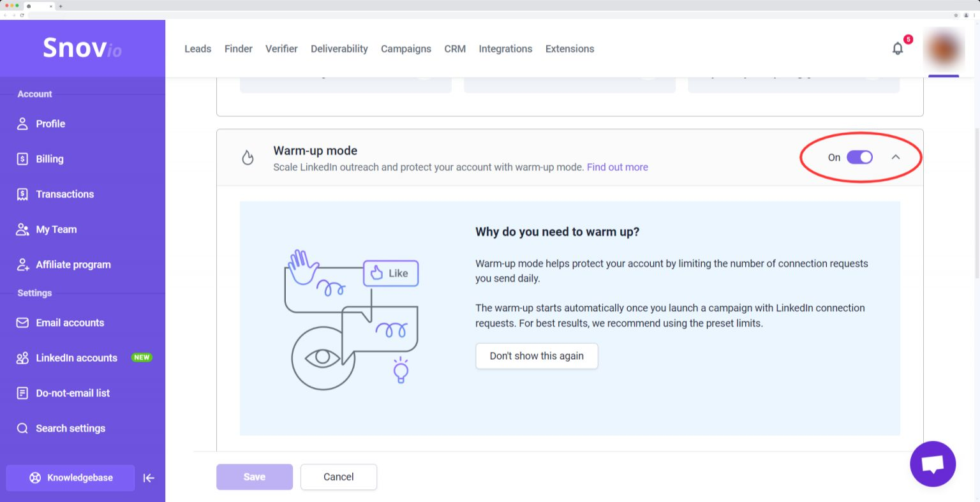Viewport: 980px width, 502px height.
Task: Open the Knowledgebase button
Action: pyautogui.click(x=70, y=478)
